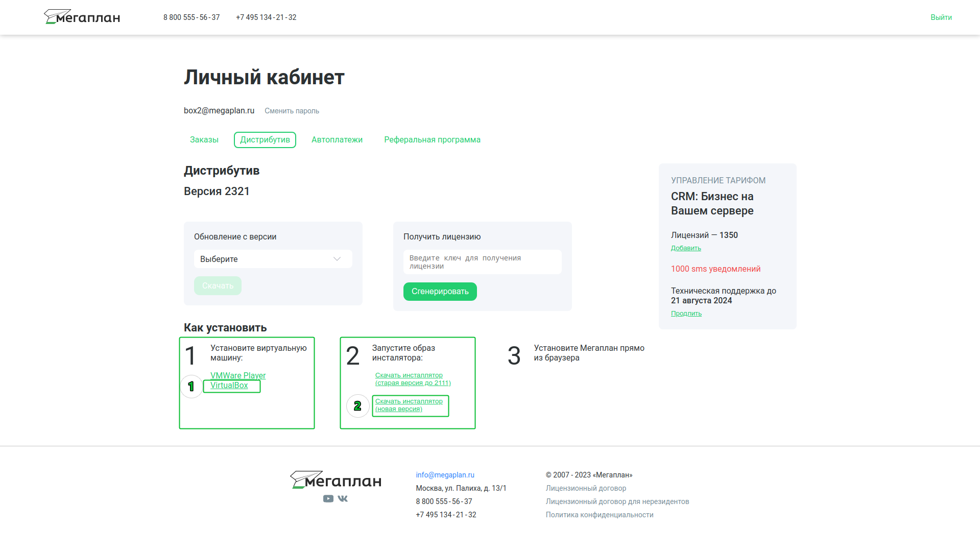Click Выйти to log out
This screenshot has width=980, height=551.
tap(941, 17)
